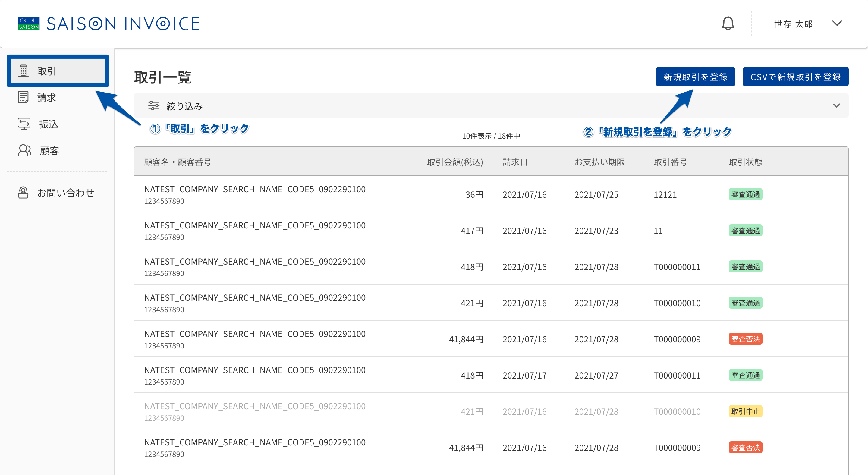Open the 取引 menu item
The height and width of the screenshot is (475, 868).
(58, 71)
